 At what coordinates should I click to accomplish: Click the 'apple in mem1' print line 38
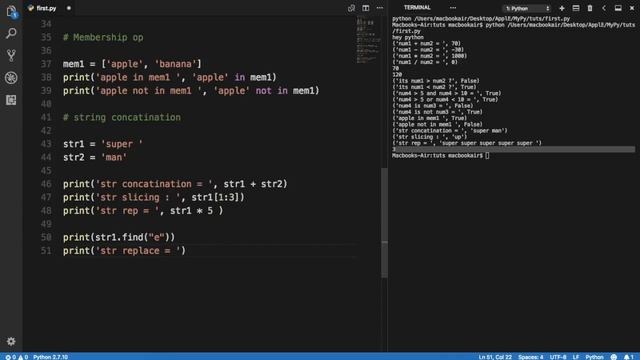point(169,78)
